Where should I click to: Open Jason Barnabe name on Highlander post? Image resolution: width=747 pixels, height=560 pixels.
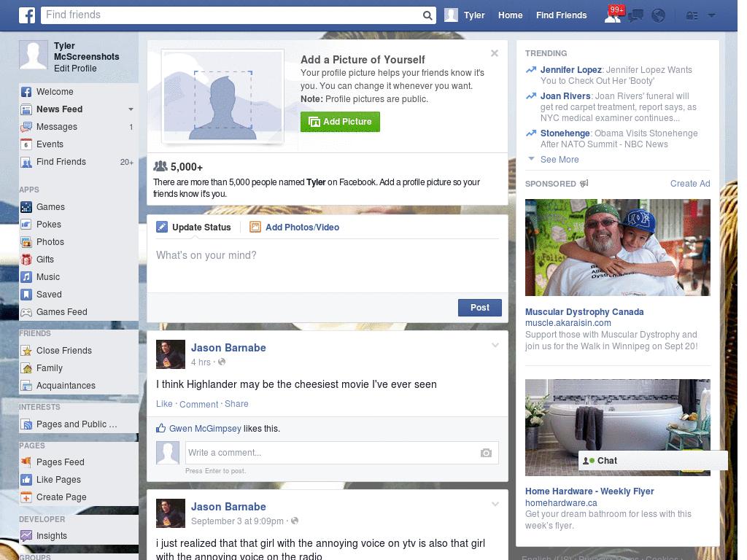point(228,348)
